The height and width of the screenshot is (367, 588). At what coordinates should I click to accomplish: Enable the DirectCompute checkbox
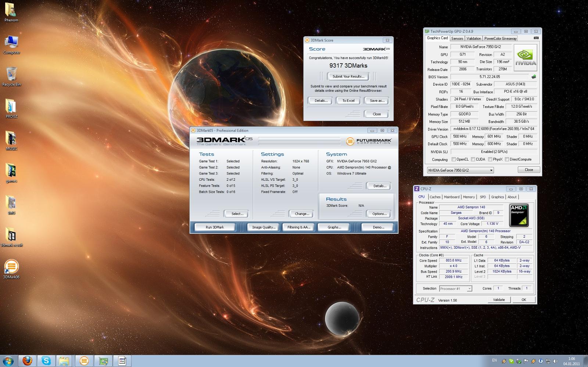pyautogui.click(x=507, y=159)
